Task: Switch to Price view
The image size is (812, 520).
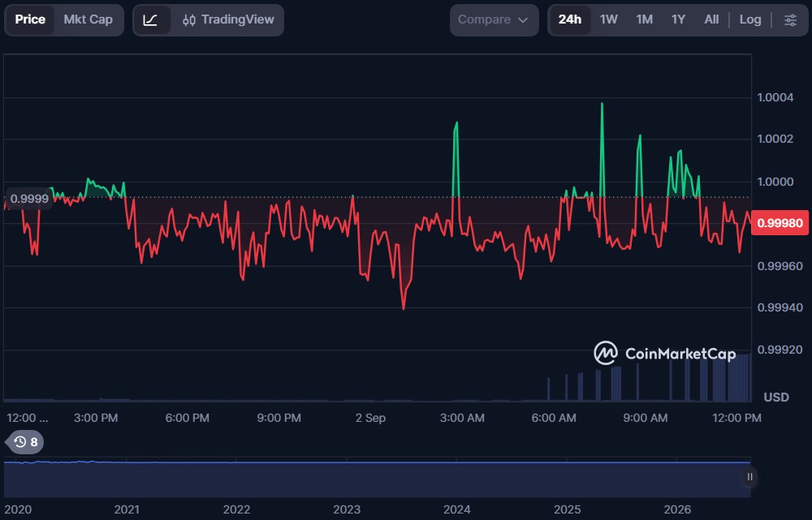Action: click(x=30, y=20)
